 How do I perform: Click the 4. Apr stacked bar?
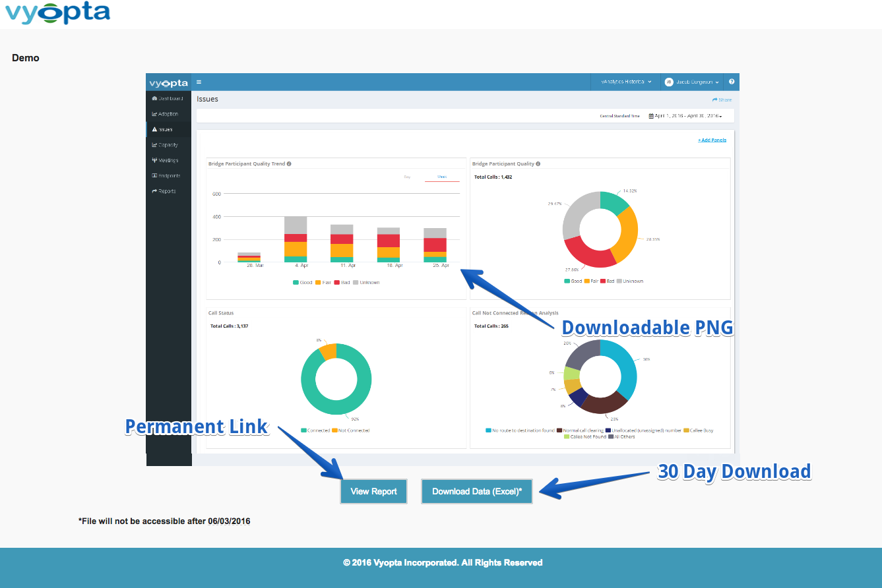[x=296, y=239]
